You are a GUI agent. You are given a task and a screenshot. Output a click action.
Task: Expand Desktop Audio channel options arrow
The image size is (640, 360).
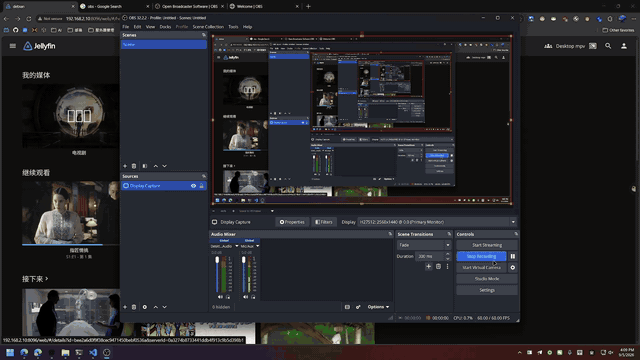(x=237, y=246)
